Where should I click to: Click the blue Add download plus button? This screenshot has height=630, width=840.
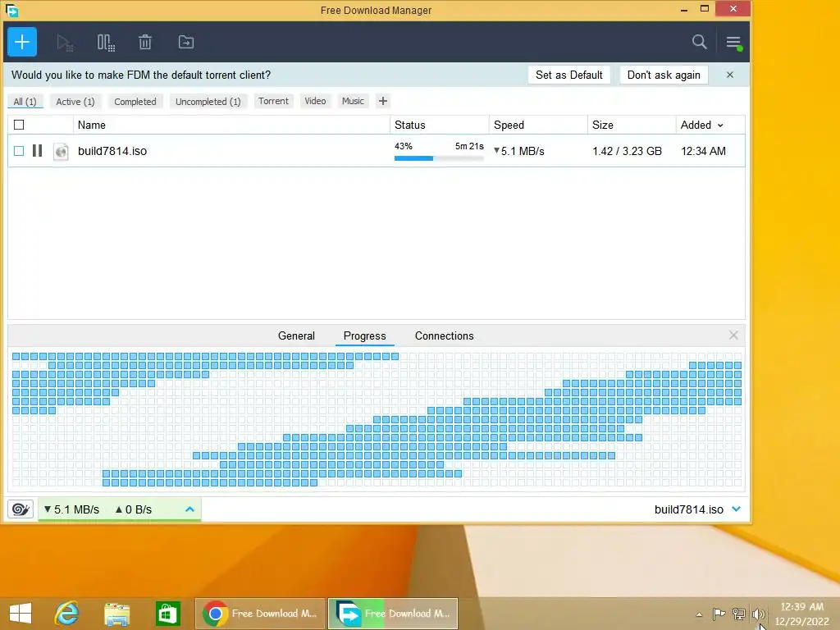click(22, 42)
